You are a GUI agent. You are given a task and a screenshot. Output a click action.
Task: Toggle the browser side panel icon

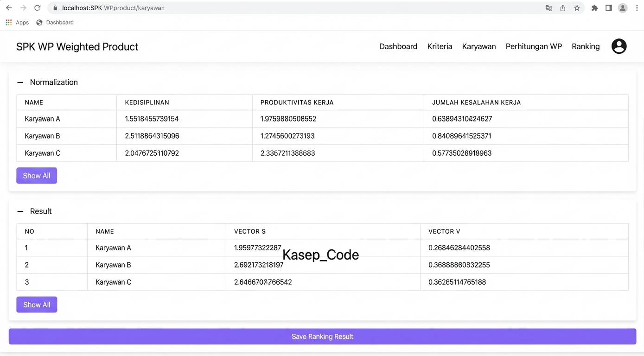click(609, 8)
